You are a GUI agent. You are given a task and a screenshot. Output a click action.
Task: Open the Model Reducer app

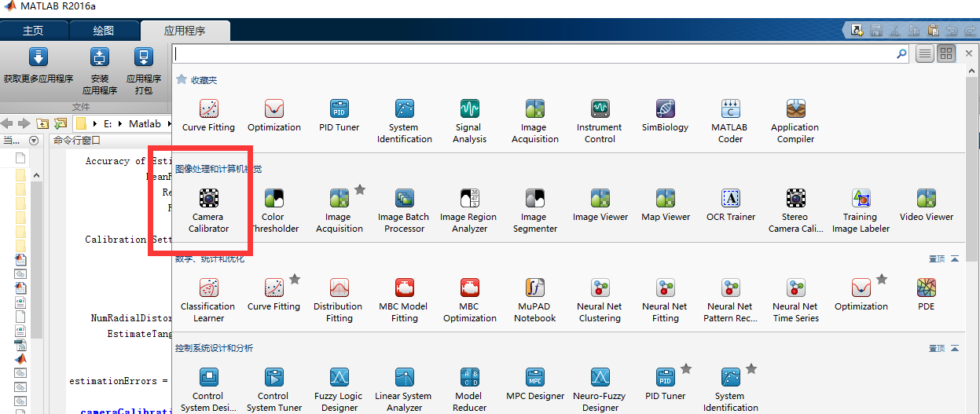pyautogui.click(x=469, y=390)
